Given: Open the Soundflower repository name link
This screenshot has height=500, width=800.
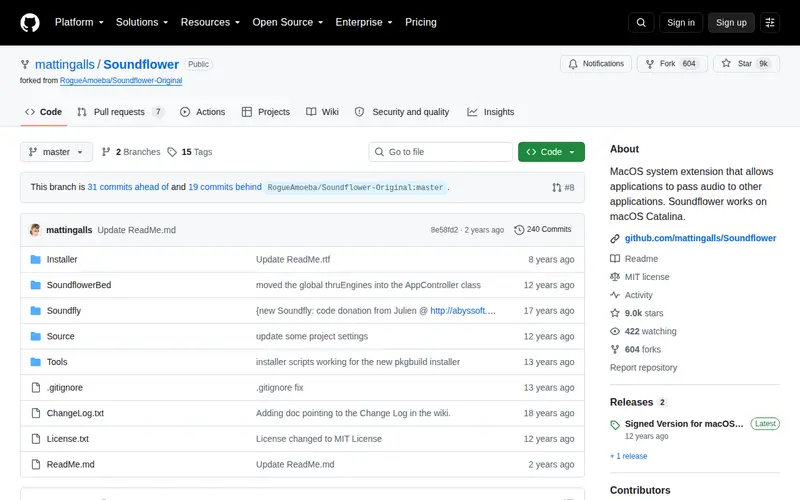Looking at the screenshot, I should (141, 64).
